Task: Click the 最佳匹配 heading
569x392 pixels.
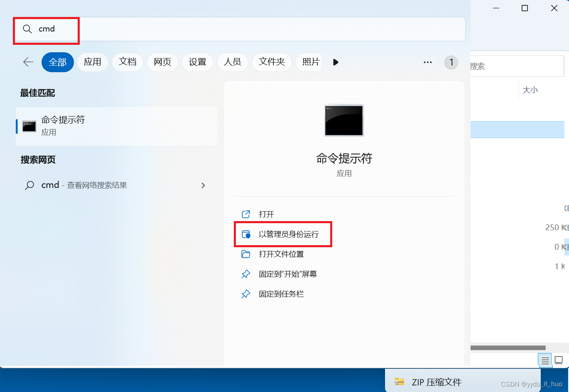Action: (38, 93)
